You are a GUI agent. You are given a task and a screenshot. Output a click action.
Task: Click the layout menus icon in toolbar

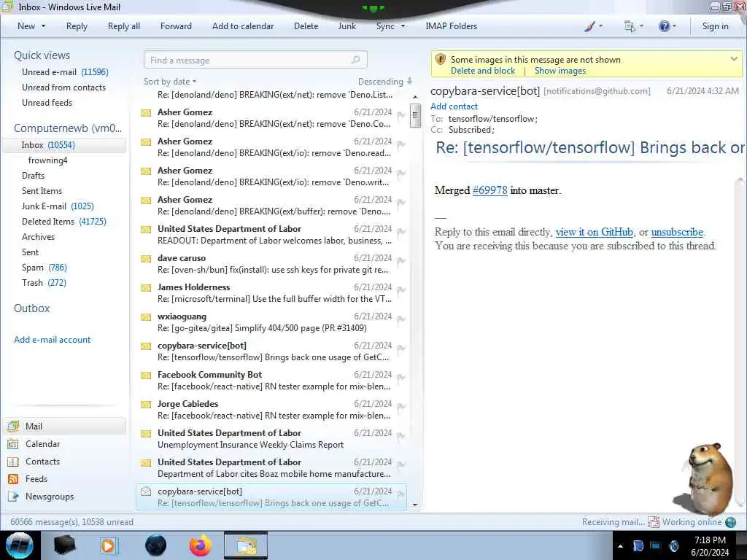coord(630,26)
